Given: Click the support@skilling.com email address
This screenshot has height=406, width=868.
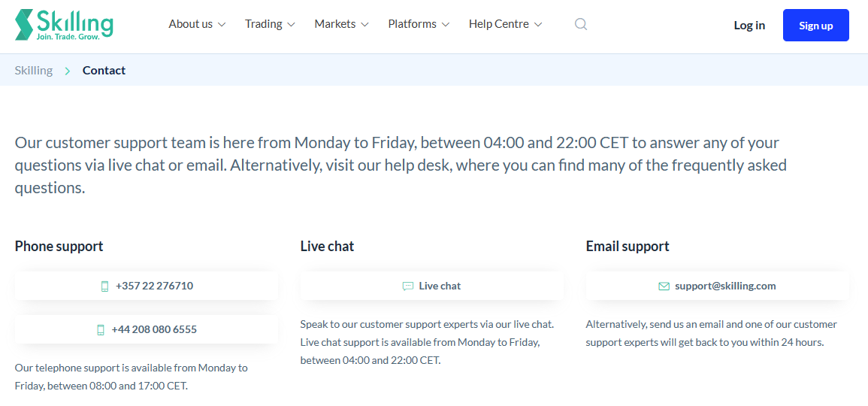Looking at the screenshot, I should click(725, 286).
